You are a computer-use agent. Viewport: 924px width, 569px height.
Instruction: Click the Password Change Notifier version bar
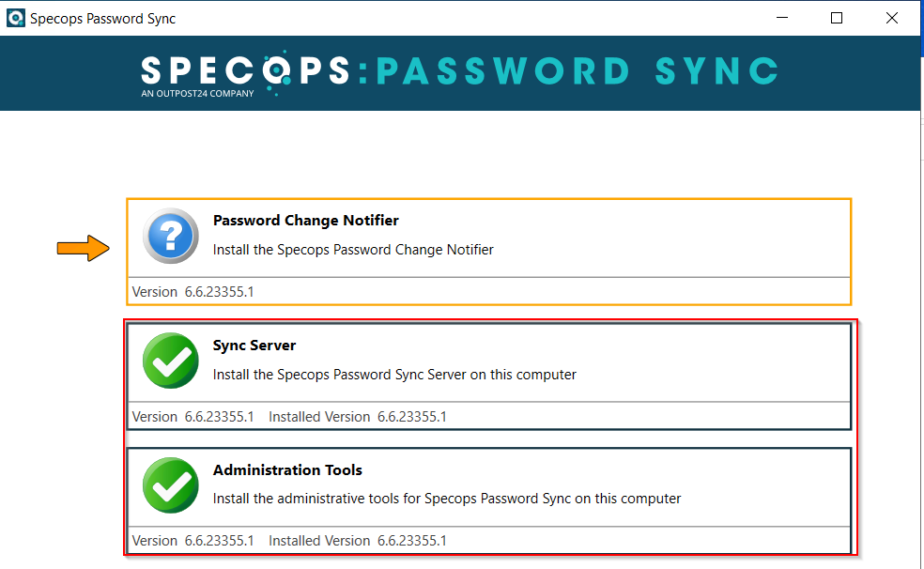489,291
